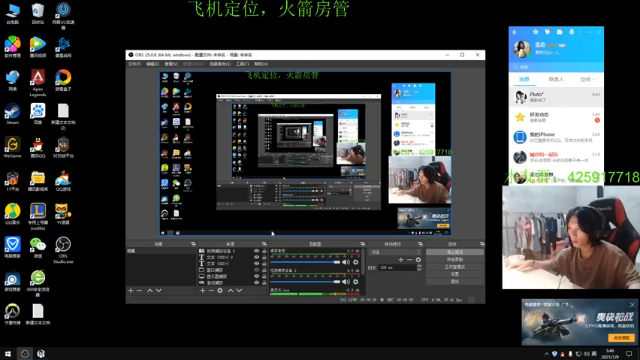
Task: Show the hidden window capture source
Action: [x=256, y=270]
